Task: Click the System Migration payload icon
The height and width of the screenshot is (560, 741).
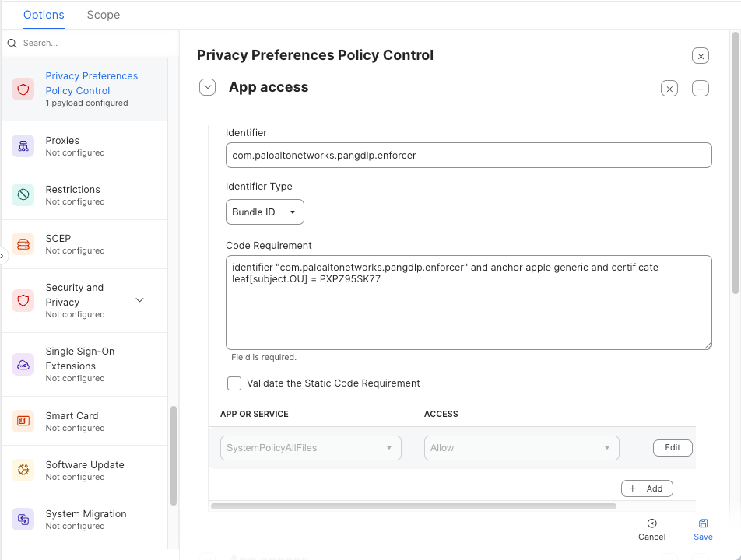Action: (23, 520)
